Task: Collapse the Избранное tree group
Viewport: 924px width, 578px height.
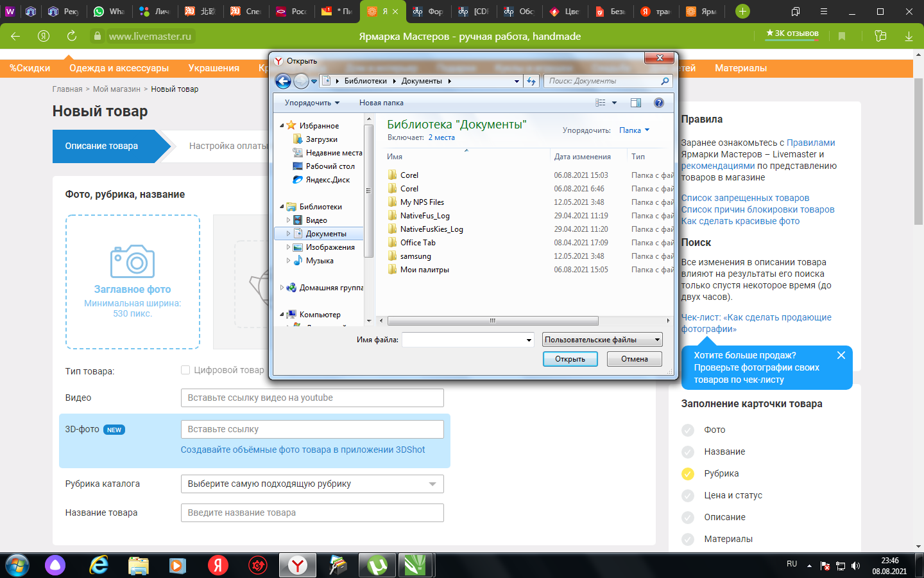Action: coord(282,126)
